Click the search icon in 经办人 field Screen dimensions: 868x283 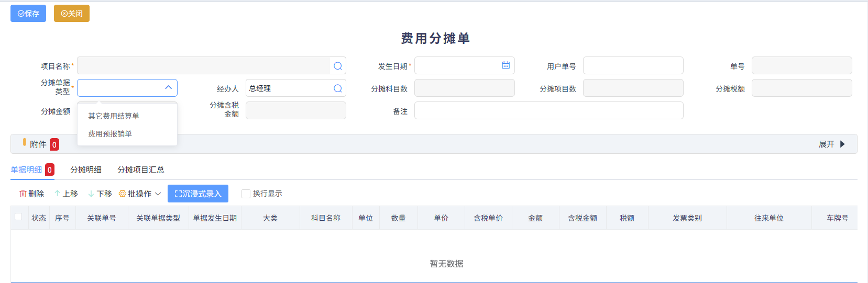[x=338, y=88]
